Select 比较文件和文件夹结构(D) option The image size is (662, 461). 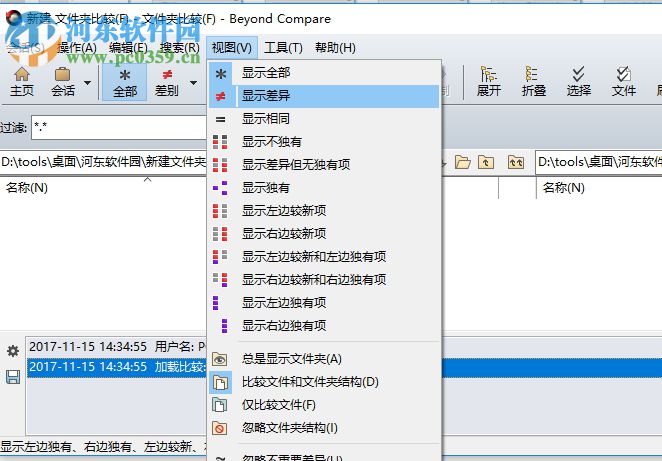pos(324,382)
